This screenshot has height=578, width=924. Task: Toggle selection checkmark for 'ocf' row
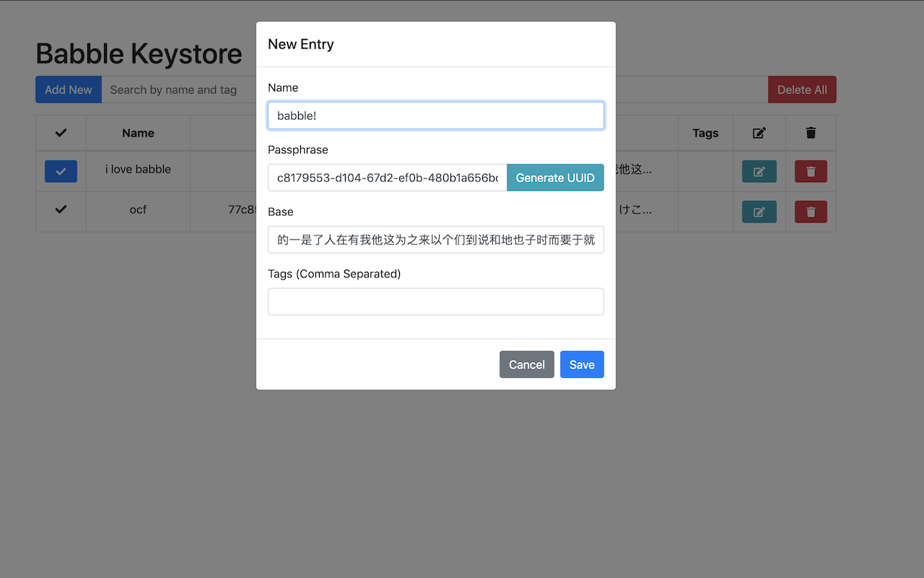click(x=61, y=210)
